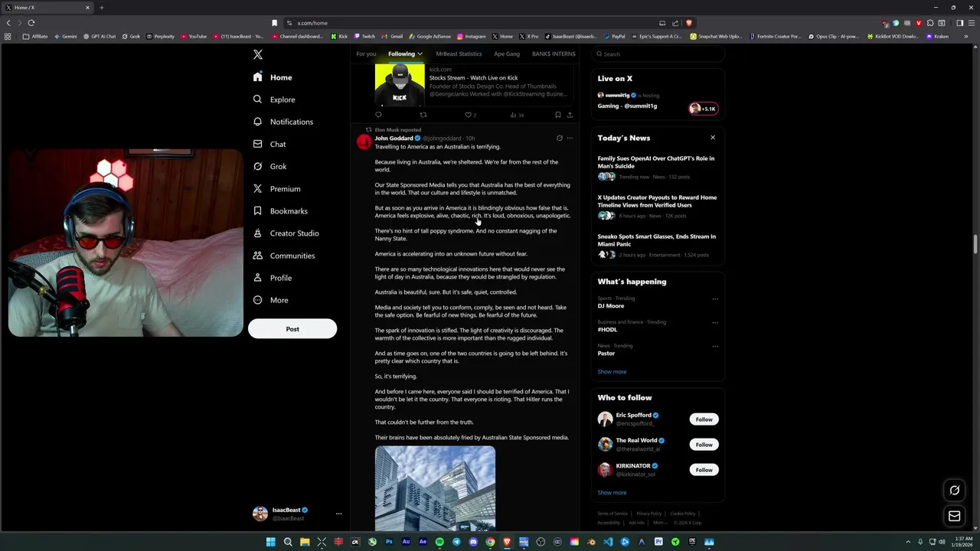Screen dimensions: 980x551
Task: Click the Brave Shields icon in the address bar
Action: click(x=689, y=23)
